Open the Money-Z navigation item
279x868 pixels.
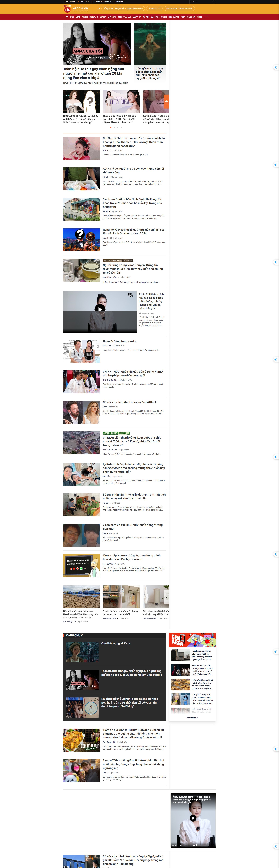tap(122, 17)
